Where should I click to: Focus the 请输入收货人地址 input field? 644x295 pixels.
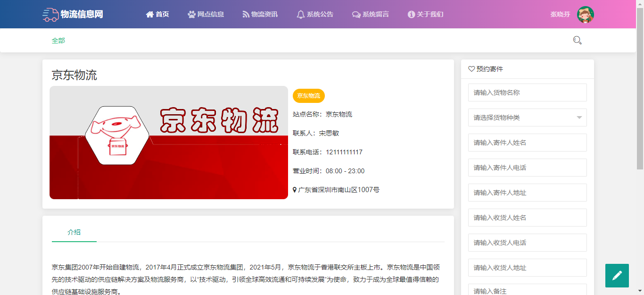[528, 268]
